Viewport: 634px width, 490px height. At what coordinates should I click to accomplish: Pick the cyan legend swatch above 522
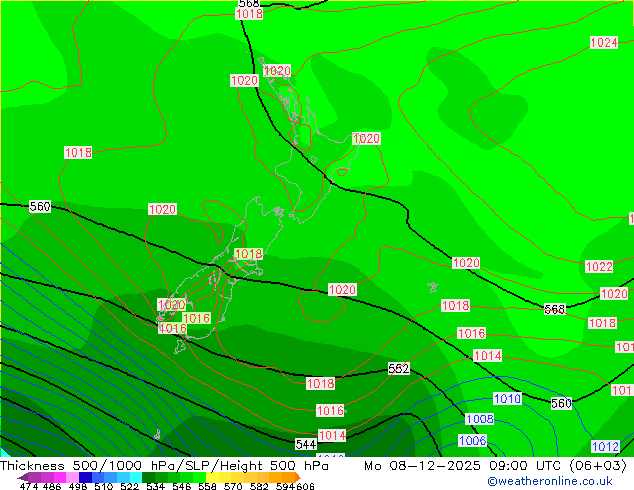click(136, 477)
